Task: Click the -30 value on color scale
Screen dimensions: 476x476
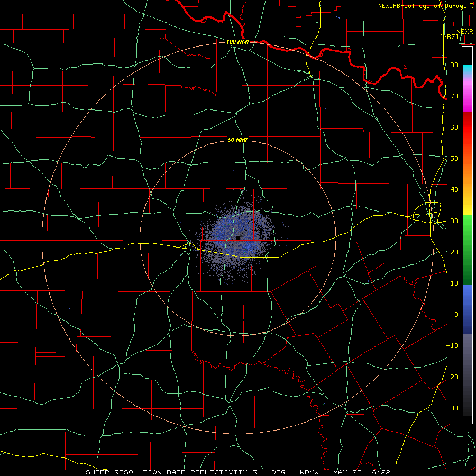Action: (452, 408)
